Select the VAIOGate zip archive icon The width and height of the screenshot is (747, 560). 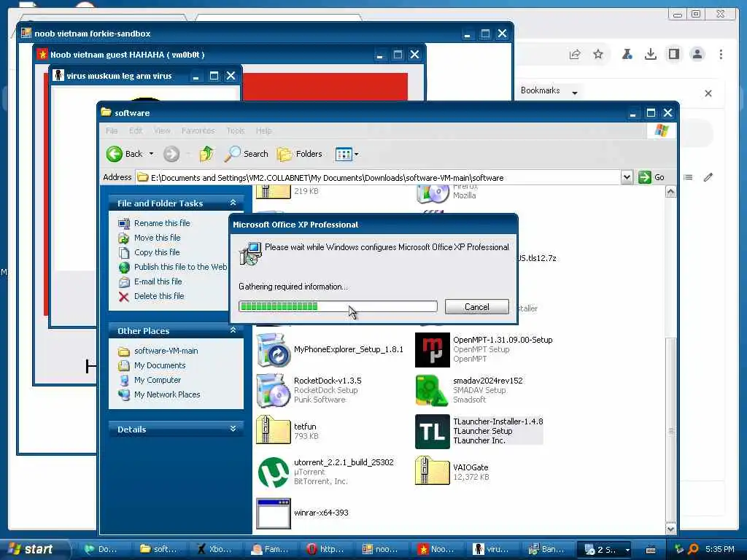(432, 470)
